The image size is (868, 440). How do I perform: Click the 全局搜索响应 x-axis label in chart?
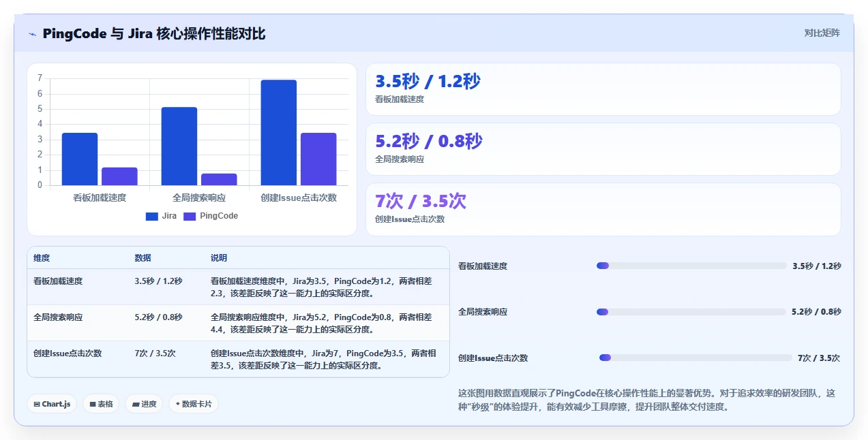(x=199, y=198)
